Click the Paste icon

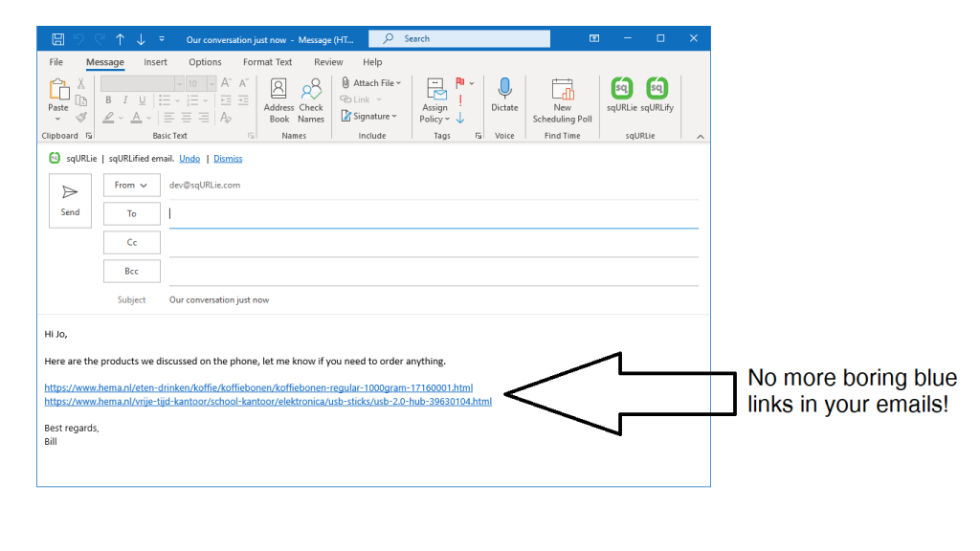(57, 92)
